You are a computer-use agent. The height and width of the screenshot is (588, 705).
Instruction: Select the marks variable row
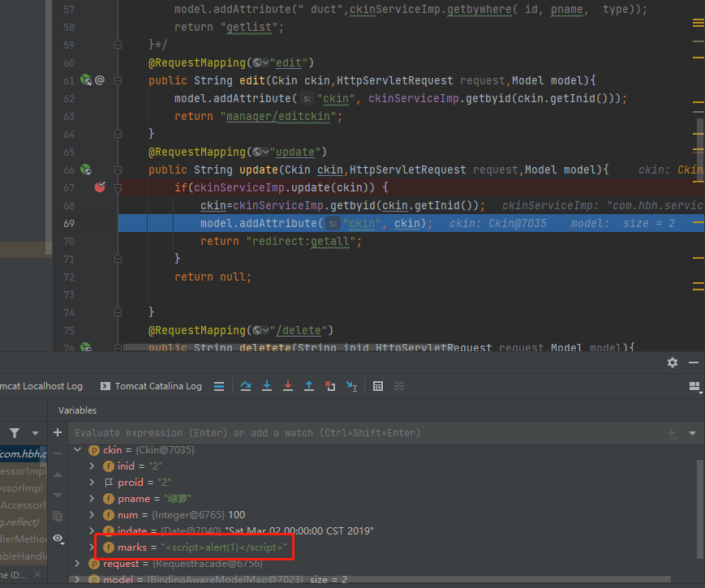195,547
